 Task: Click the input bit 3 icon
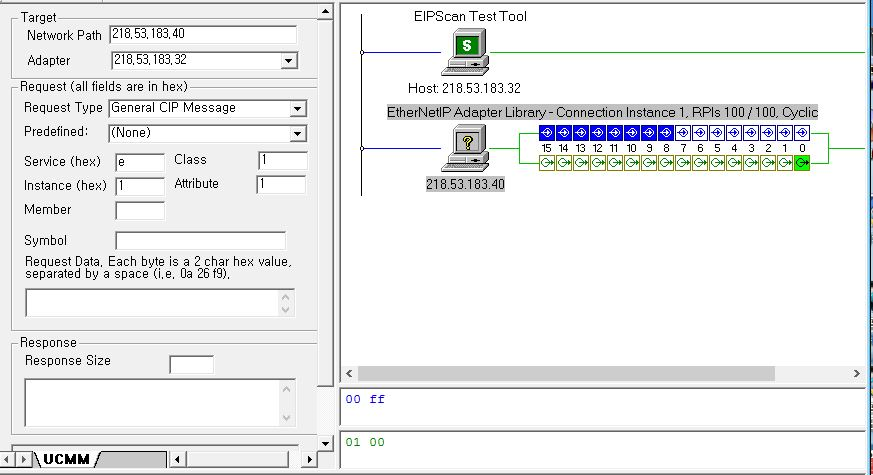click(751, 133)
